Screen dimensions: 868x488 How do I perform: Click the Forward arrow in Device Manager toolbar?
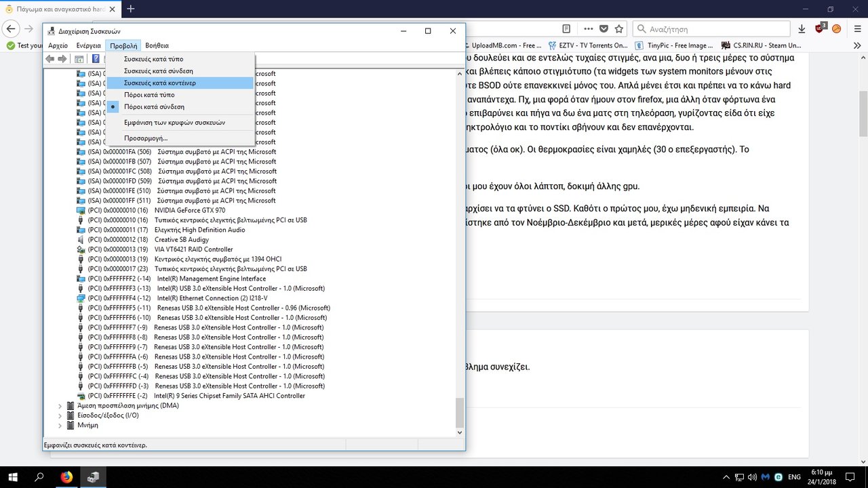(62, 59)
